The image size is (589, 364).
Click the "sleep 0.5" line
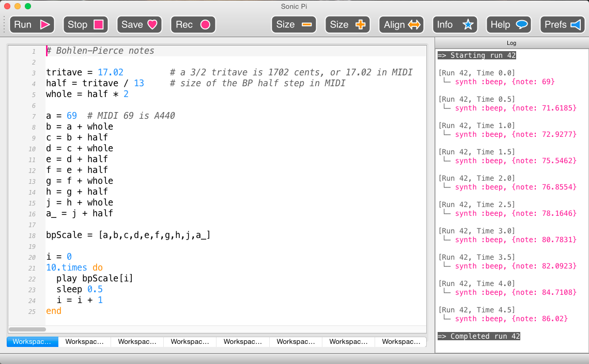click(x=80, y=289)
